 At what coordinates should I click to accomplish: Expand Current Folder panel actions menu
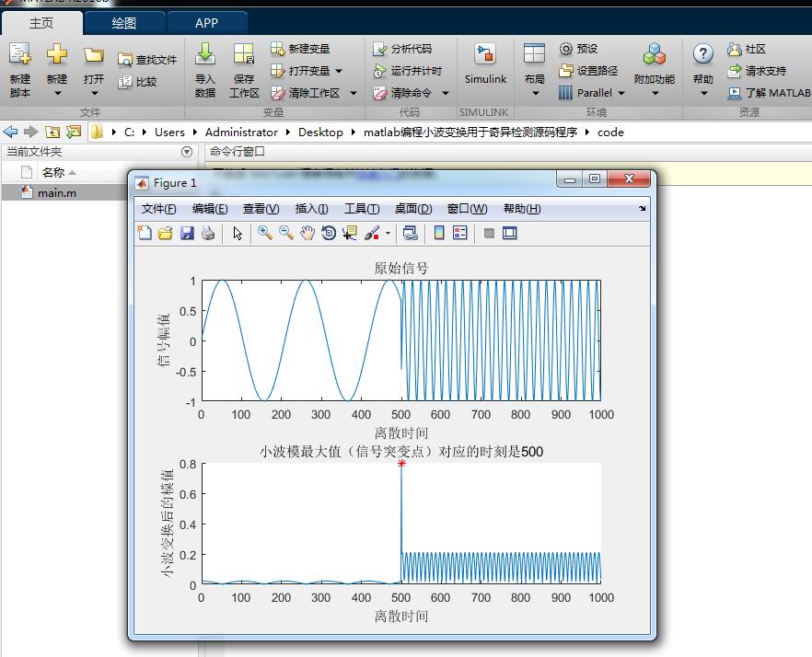(187, 152)
